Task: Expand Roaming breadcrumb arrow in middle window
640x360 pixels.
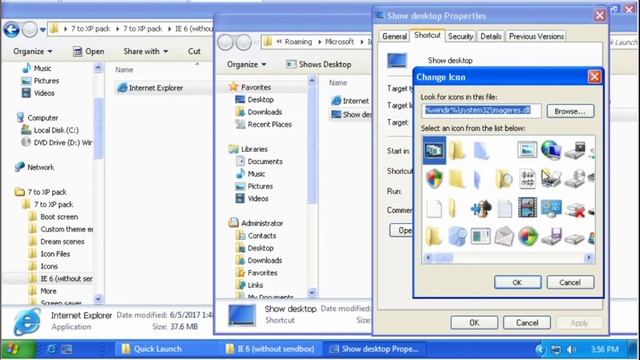Action: pyautogui.click(x=319, y=42)
